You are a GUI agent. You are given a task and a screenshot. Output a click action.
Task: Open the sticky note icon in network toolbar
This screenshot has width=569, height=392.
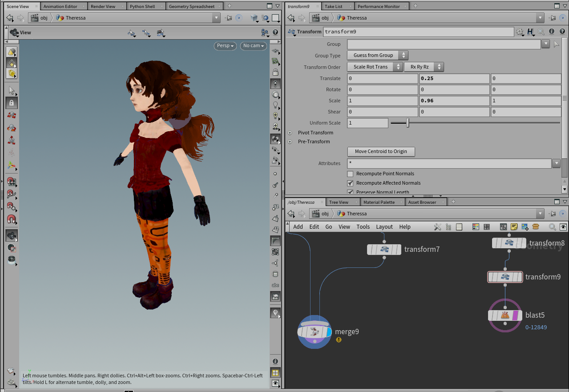point(514,227)
